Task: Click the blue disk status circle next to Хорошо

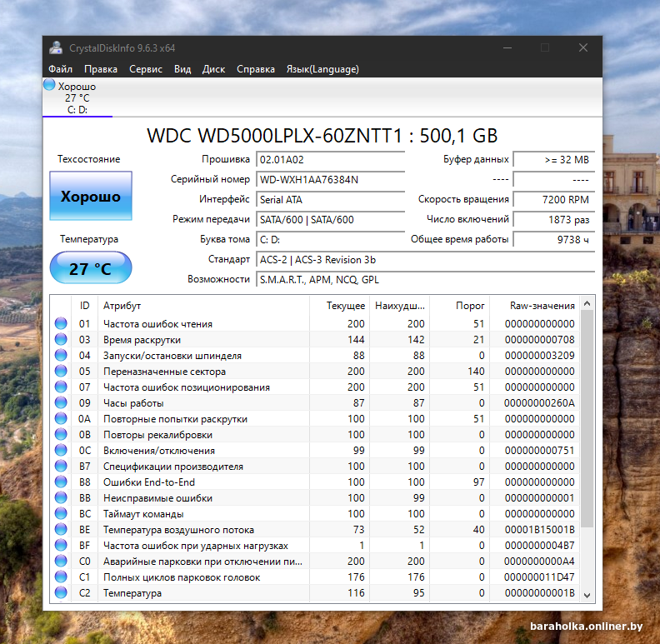Action: click(49, 85)
